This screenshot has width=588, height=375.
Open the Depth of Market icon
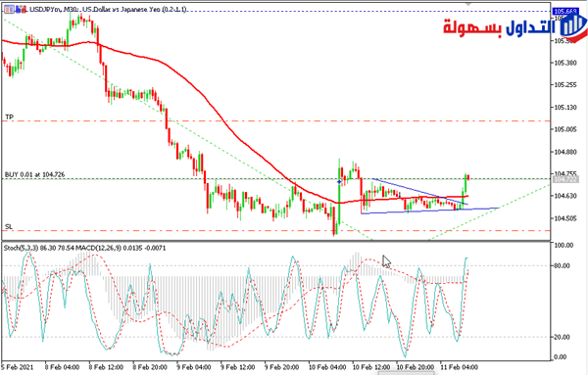pyautogui.click(x=22, y=9)
